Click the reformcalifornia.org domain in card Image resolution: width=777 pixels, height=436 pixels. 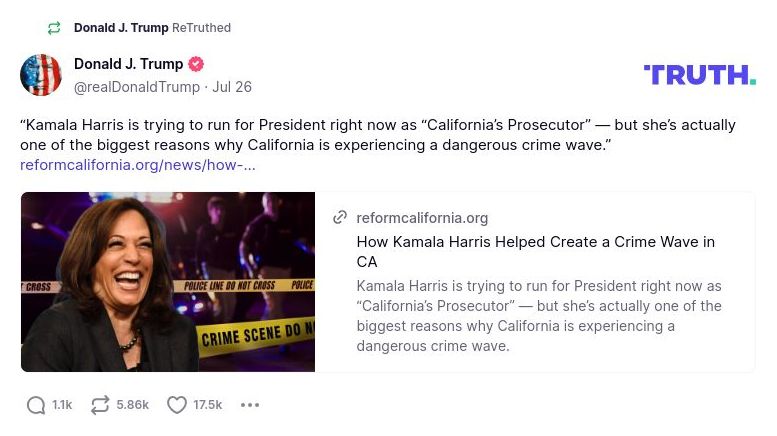click(x=422, y=218)
